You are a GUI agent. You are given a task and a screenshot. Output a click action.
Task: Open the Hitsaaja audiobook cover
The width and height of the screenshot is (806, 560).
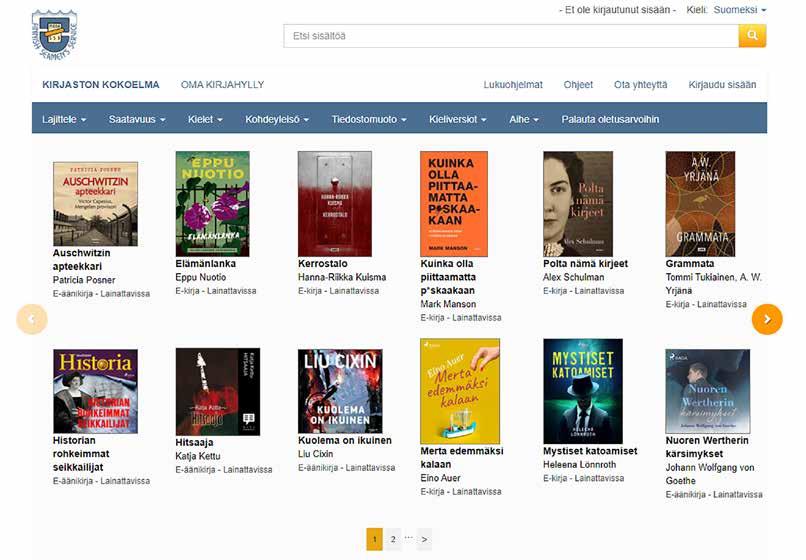pos(217,392)
